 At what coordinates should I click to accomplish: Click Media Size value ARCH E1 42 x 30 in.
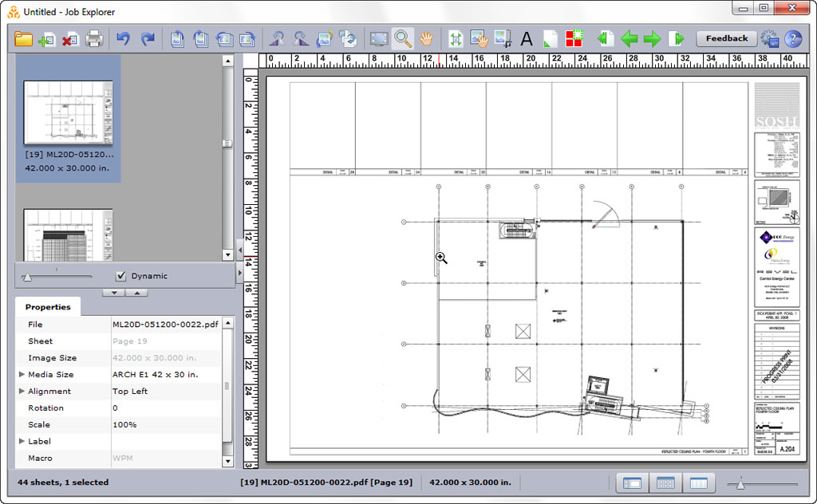click(156, 374)
